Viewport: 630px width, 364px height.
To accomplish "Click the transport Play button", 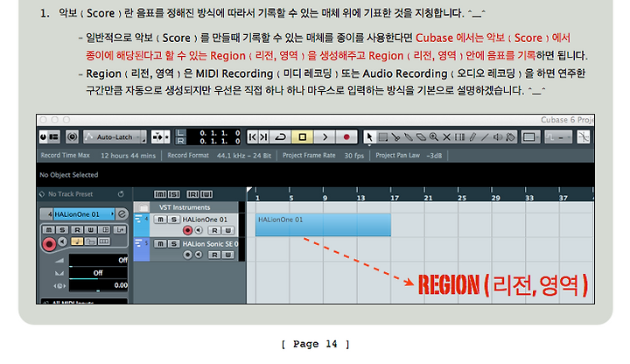I will pos(325,137).
